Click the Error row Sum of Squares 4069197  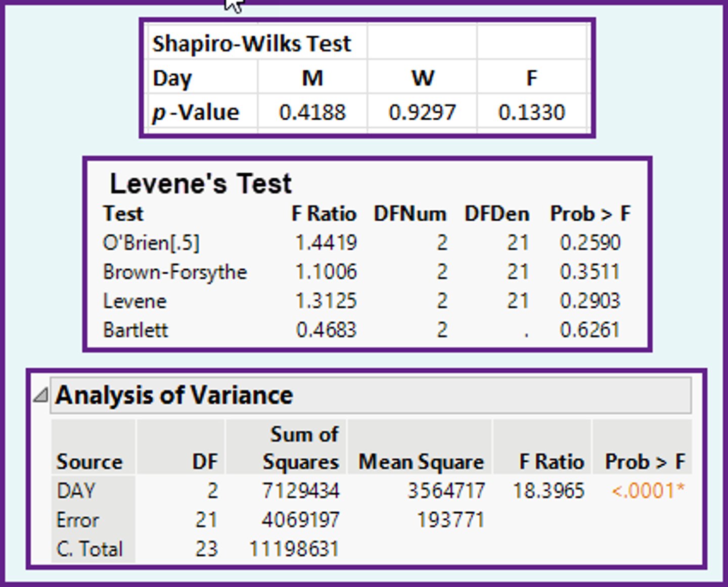click(300, 520)
